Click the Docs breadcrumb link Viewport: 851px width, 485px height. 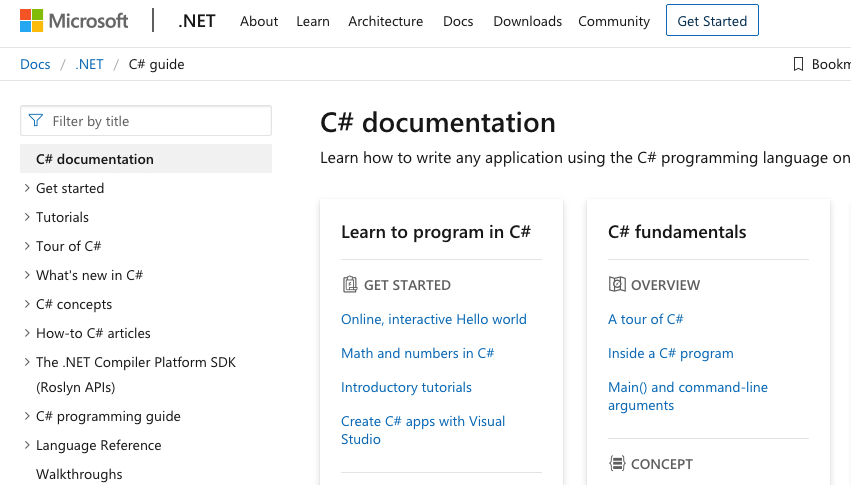pyautogui.click(x=35, y=64)
